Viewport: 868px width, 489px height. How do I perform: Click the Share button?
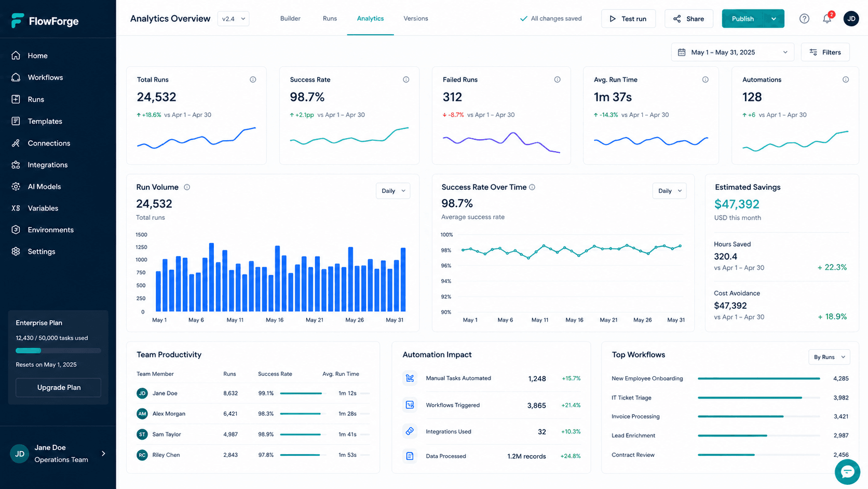(x=688, y=19)
